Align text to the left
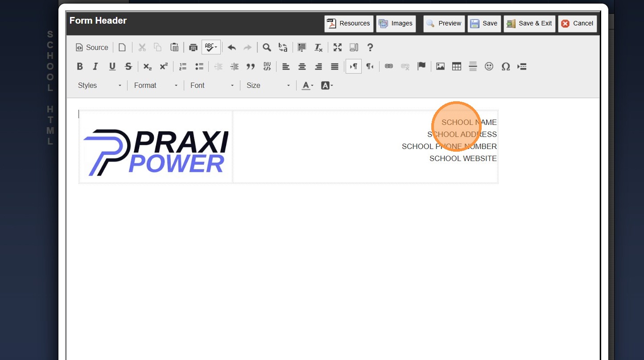Screen dimensions: 644x360 coord(286,66)
